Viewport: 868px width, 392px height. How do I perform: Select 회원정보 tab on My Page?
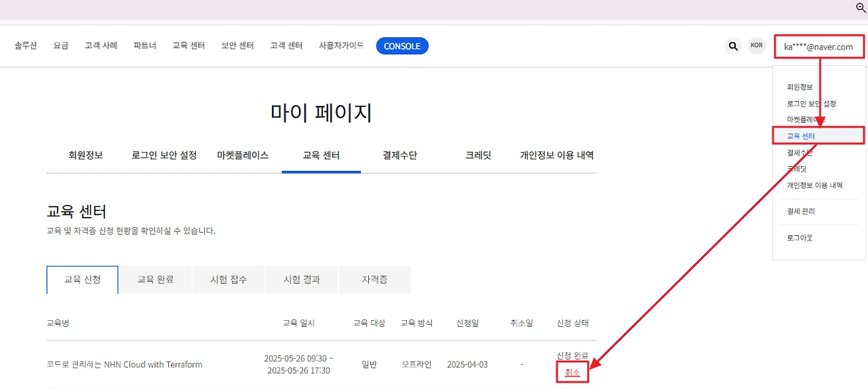(85, 155)
